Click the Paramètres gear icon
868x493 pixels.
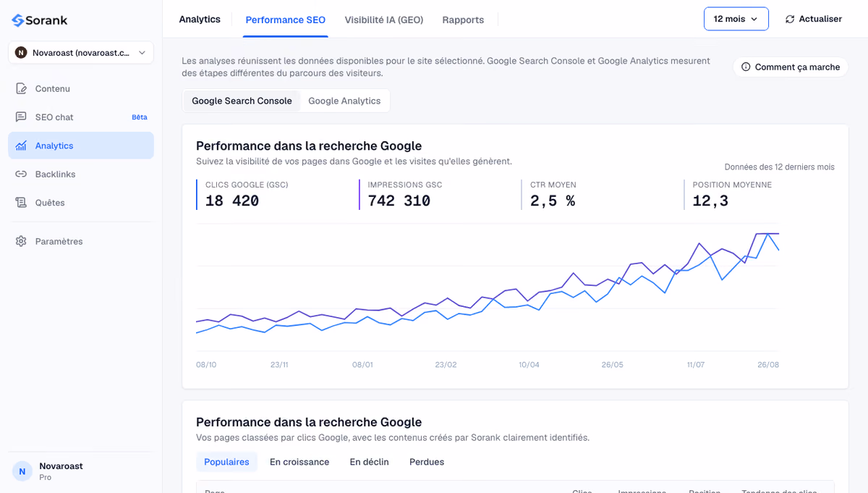21,241
